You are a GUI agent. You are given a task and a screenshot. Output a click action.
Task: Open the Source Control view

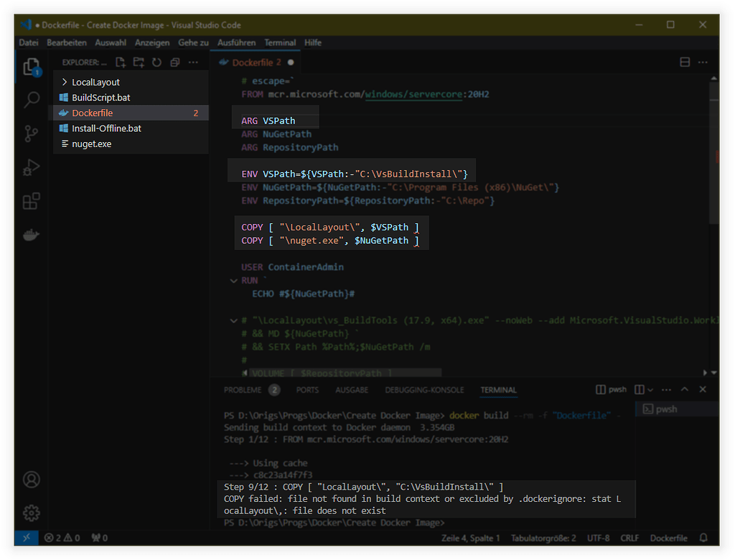coord(32,134)
